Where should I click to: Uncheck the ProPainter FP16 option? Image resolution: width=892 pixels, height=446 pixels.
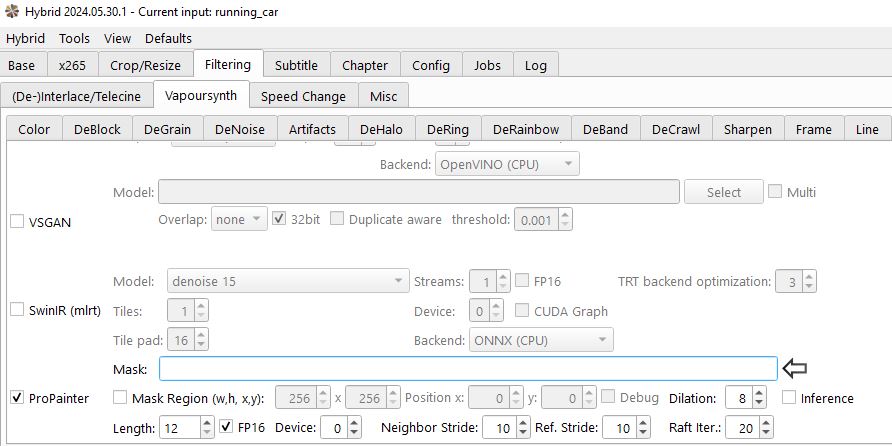[x=227, y=428]
